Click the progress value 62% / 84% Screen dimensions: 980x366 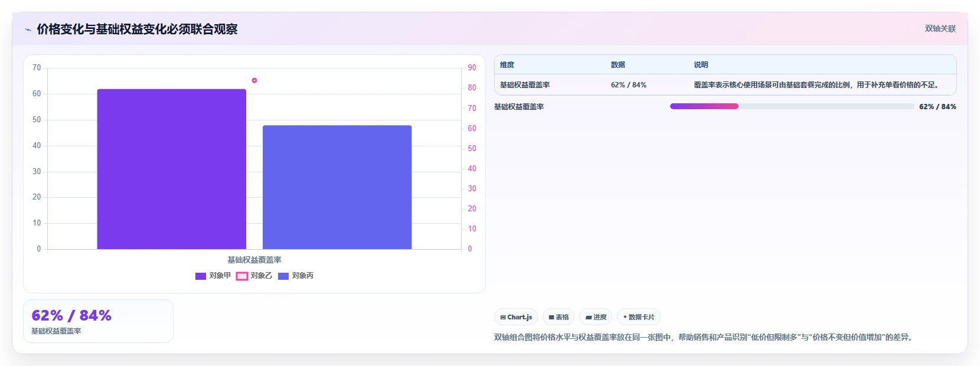937,107
